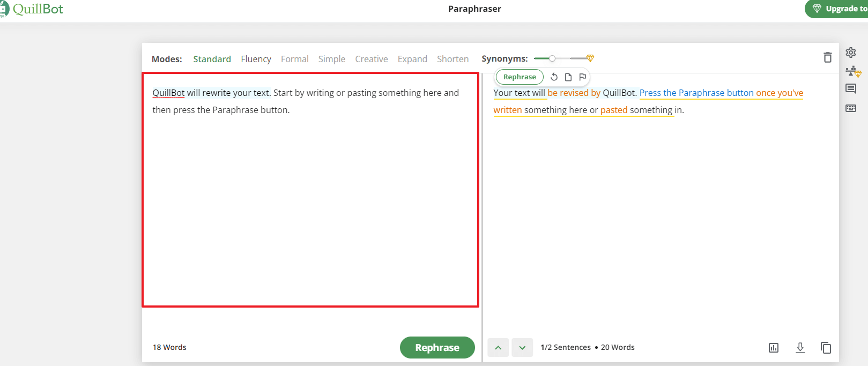Click "QuillBot" word in input text
868x366 pixels.
pyautogui.click(x=168, y=93)
